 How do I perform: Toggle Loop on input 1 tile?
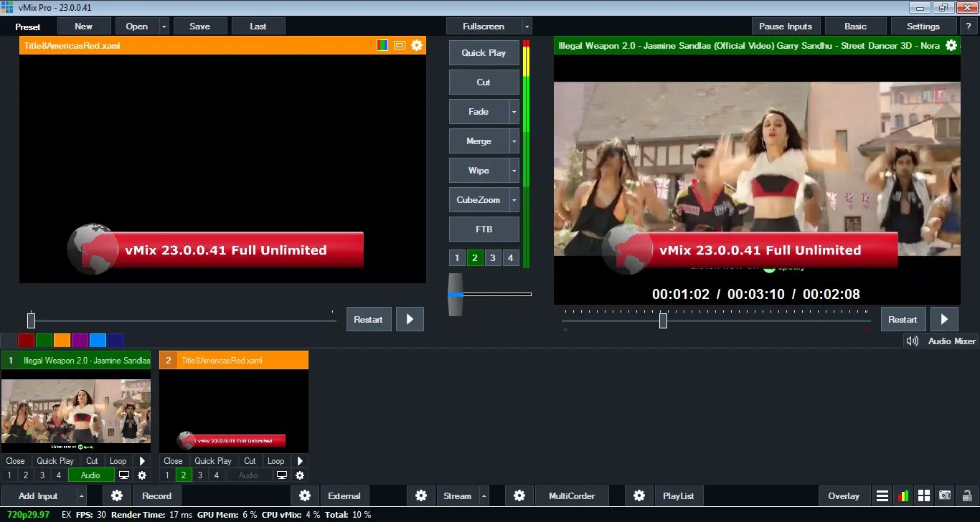point(118,461)
